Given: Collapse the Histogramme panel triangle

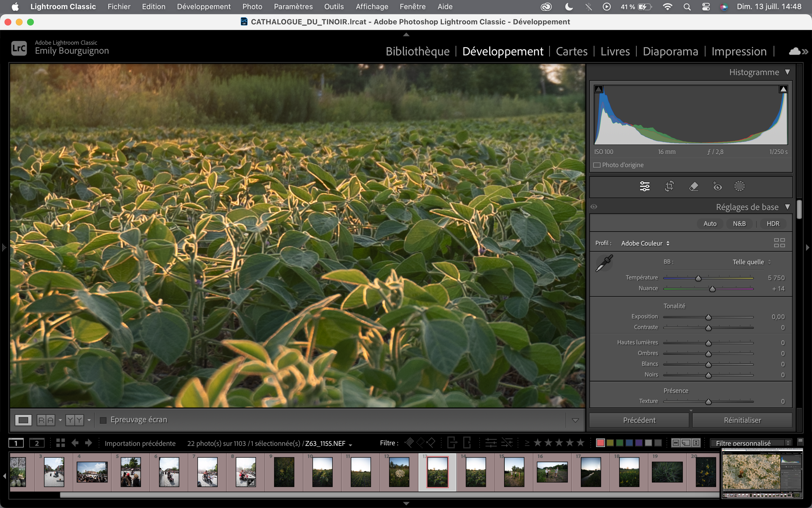Looking at the screenshot, I should pos(787,72).
